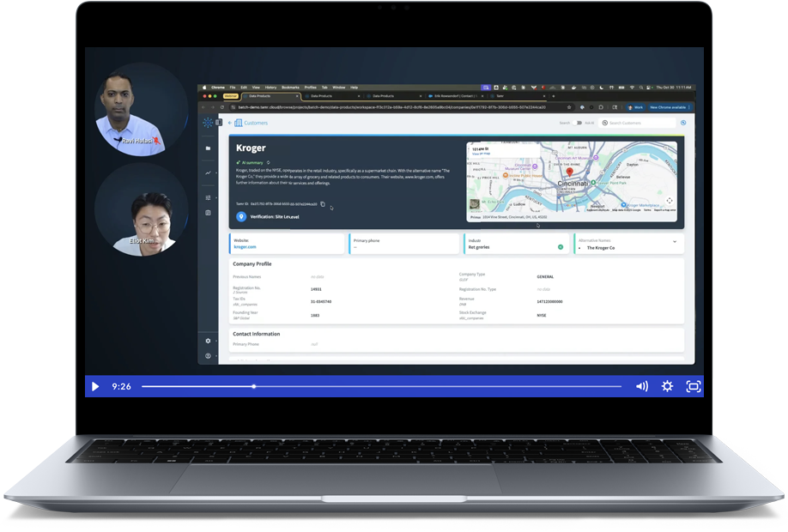Expand the Alternative Names chevron
Screen dimensions: 788x532
[x=675, y=242]
